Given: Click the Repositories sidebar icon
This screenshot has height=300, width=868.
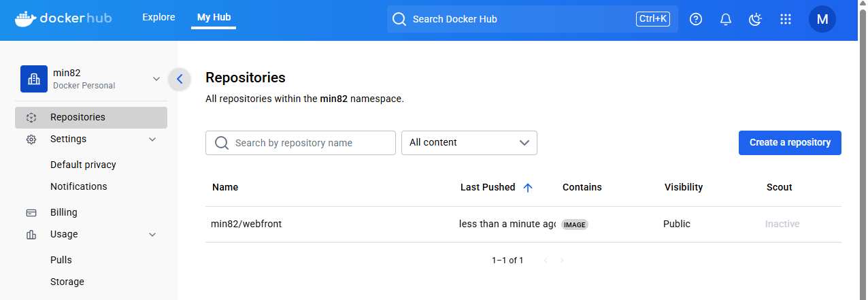Looking at the screenshot, I should [x=31, y=117].
